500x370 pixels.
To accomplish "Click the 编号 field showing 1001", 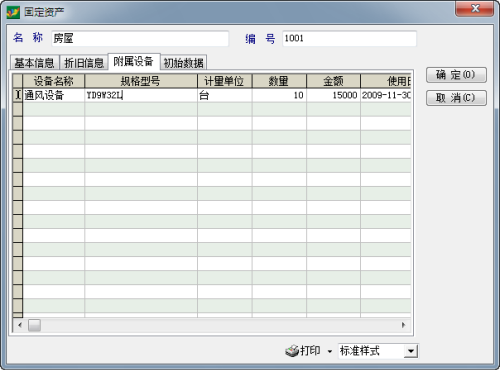I will [x=349, y=38].
